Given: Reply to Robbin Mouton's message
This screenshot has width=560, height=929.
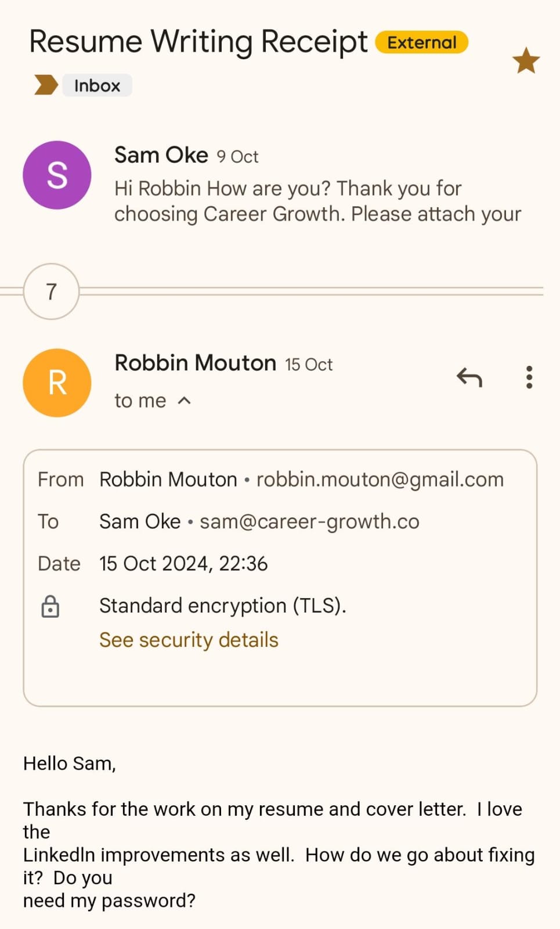Looking at the screenshot, I should (469, 377).
